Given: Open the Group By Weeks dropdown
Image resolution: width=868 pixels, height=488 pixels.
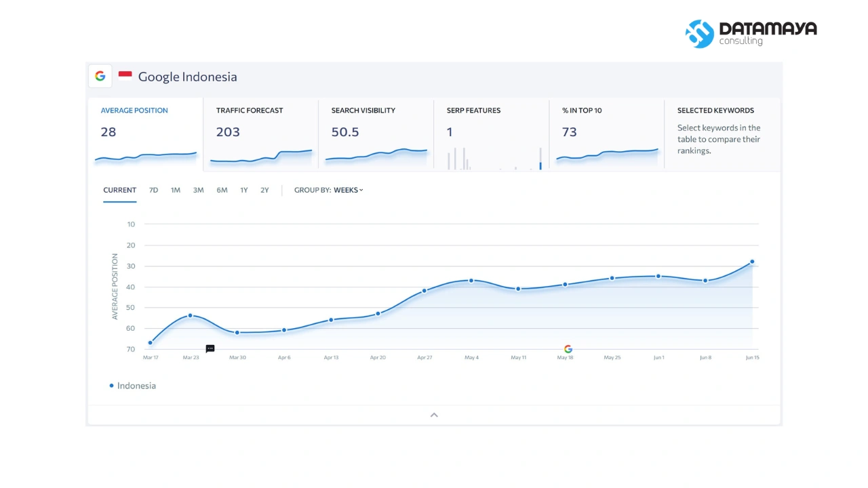Looking at the screenshot, I should [349, 190].
